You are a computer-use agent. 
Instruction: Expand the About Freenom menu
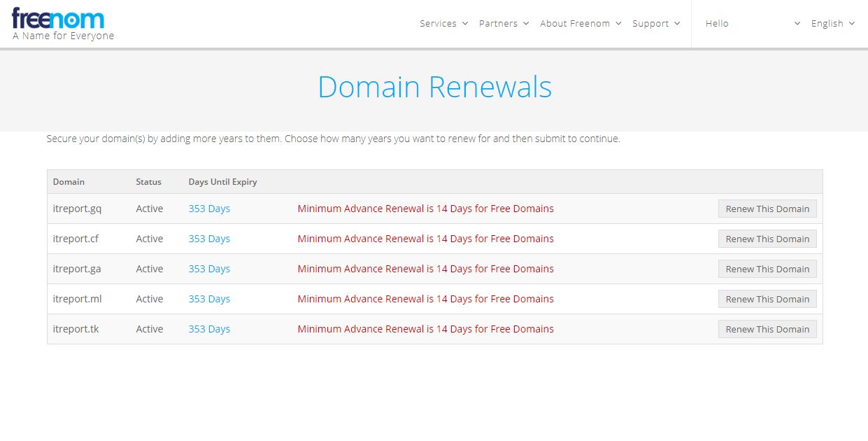(x=580, y=23)
